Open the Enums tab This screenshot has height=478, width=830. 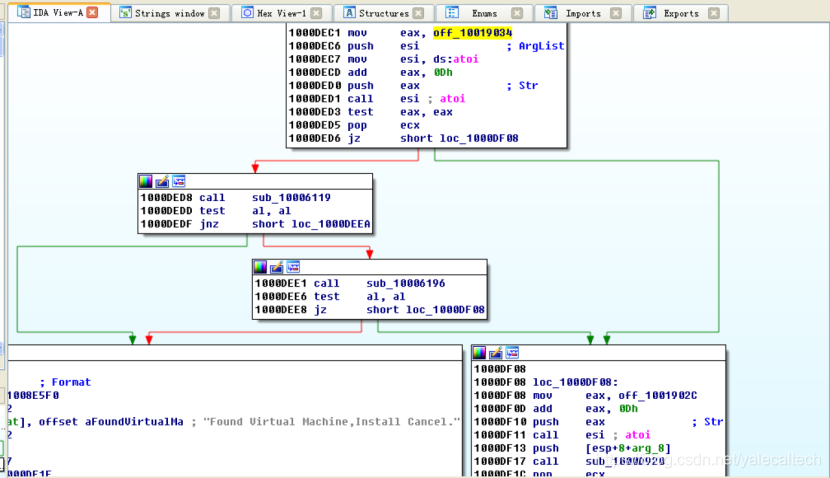coord(484,13)
